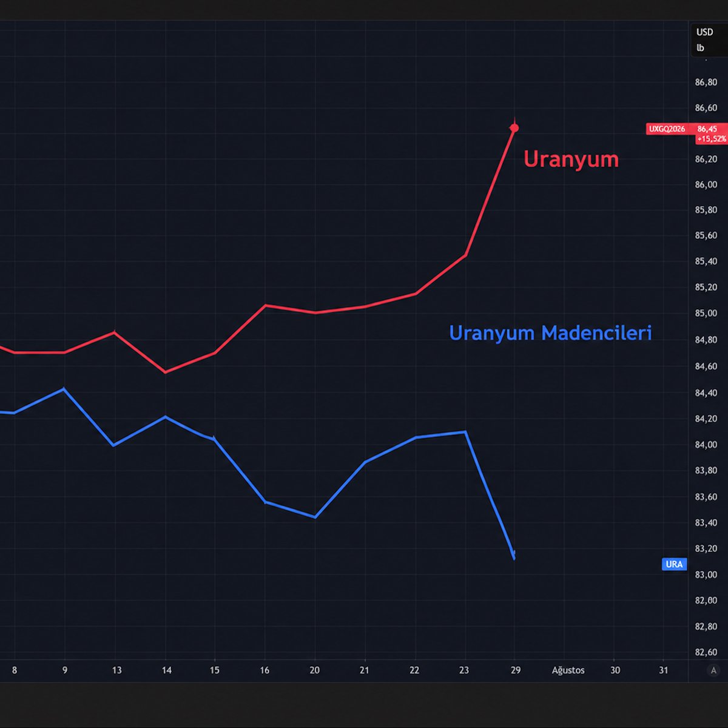
Task: Click the +15,52% change label
Action: pos(711,139)
